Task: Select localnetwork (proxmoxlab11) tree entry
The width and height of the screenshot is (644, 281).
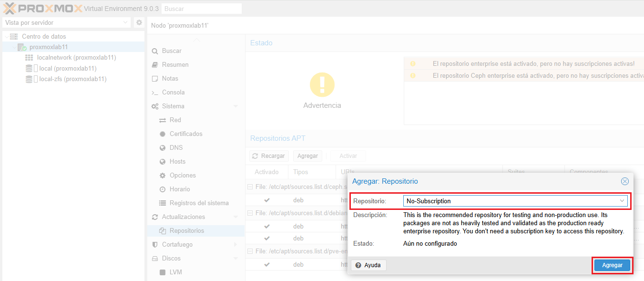Action: [77, 57]
